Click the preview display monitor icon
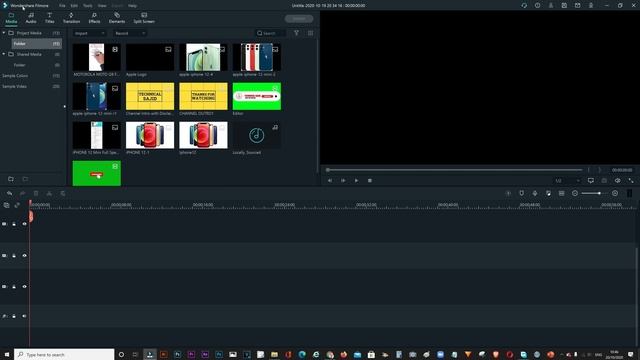This screenshot has width=640, height=360. [591, 180]
